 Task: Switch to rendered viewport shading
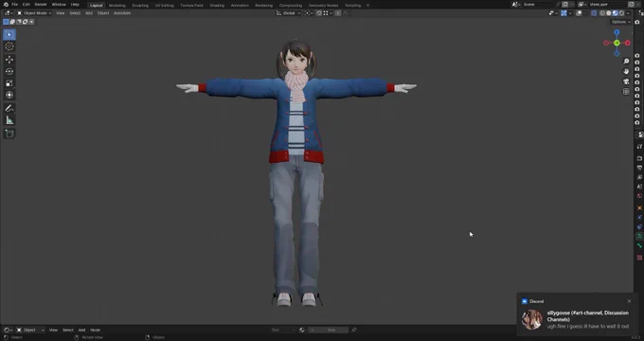pos(622,13)
